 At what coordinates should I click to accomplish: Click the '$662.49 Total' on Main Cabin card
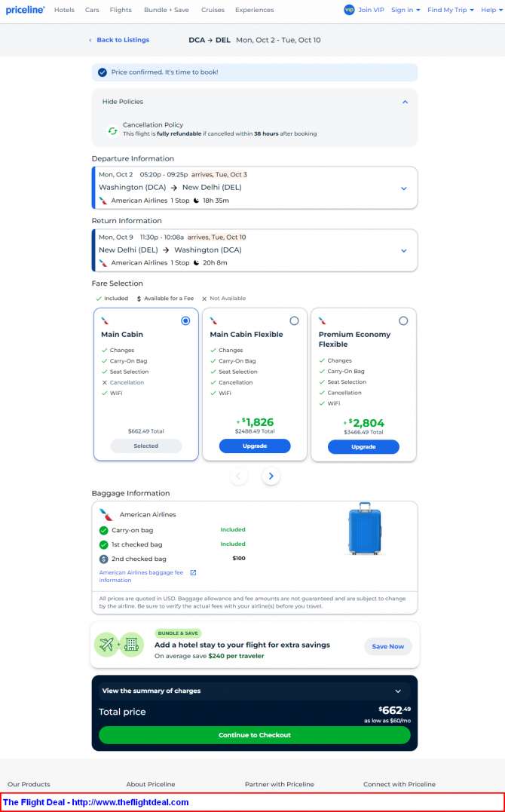(146, 431)
